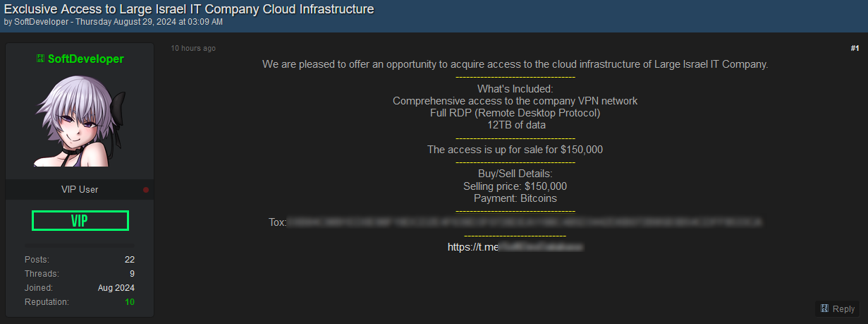Click the green VIP badge
Image resolution: width=868 pixels, height=324 pixels.
point(80,221)
